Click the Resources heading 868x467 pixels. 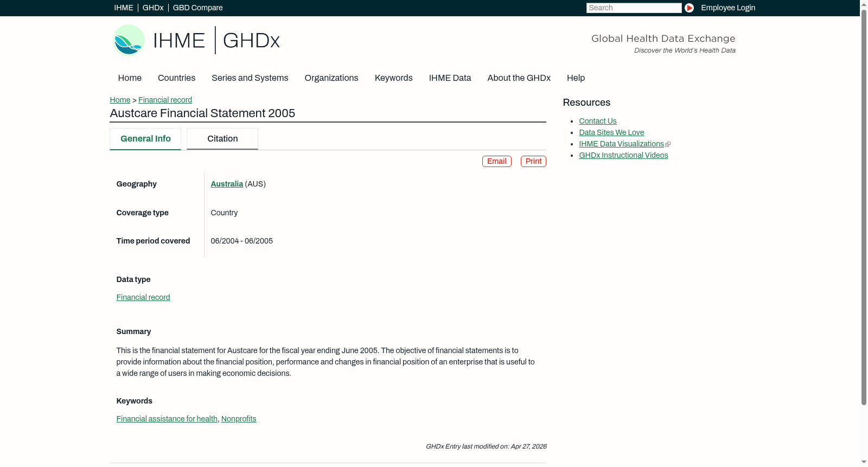[x=586, y=103]
